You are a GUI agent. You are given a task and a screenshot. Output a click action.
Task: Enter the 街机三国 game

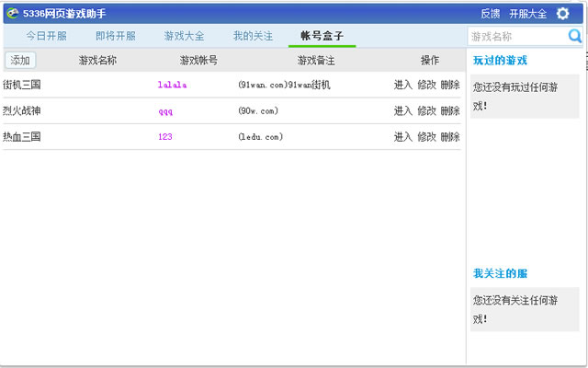(402, 85)
